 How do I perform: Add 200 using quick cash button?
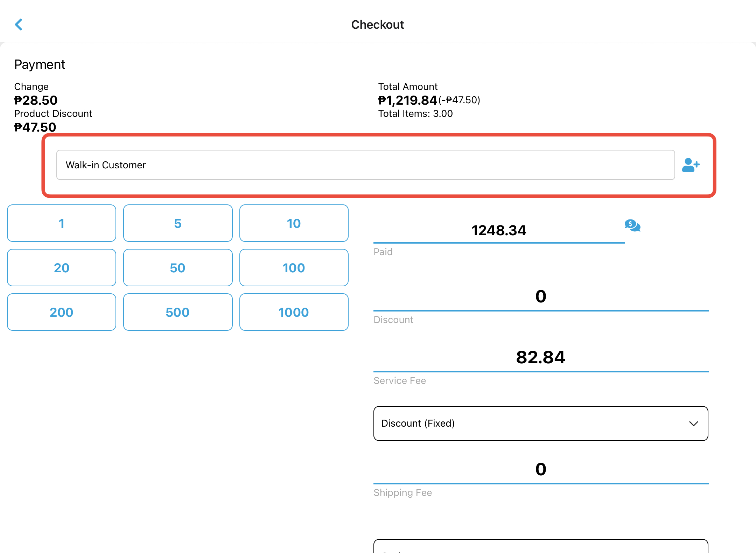[62, 312]
